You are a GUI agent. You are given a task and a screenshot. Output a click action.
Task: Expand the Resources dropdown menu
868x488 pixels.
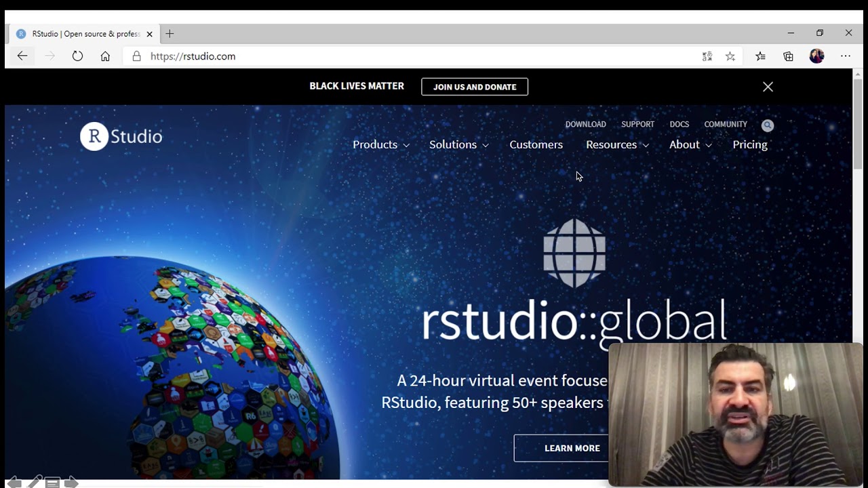tap(617, 144)
